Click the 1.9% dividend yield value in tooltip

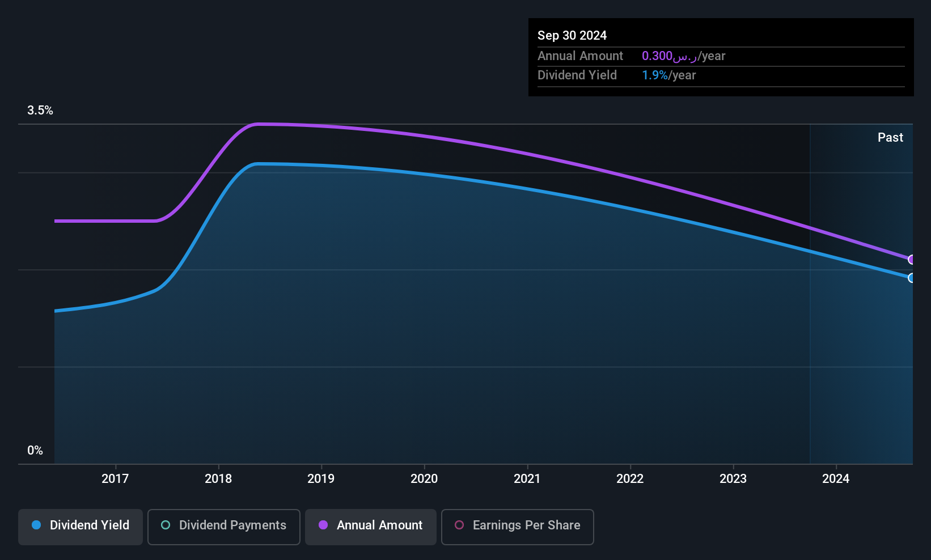pos(655,75)
